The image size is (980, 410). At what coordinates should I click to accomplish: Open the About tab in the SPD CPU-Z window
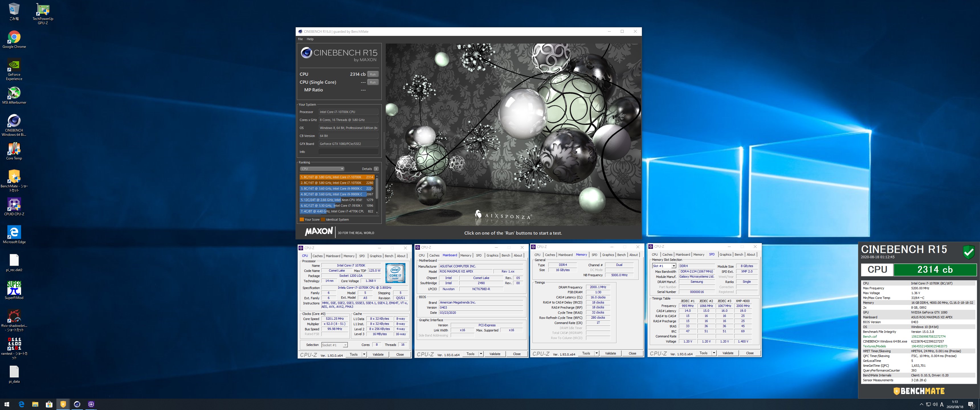click(x=751, y=255)
